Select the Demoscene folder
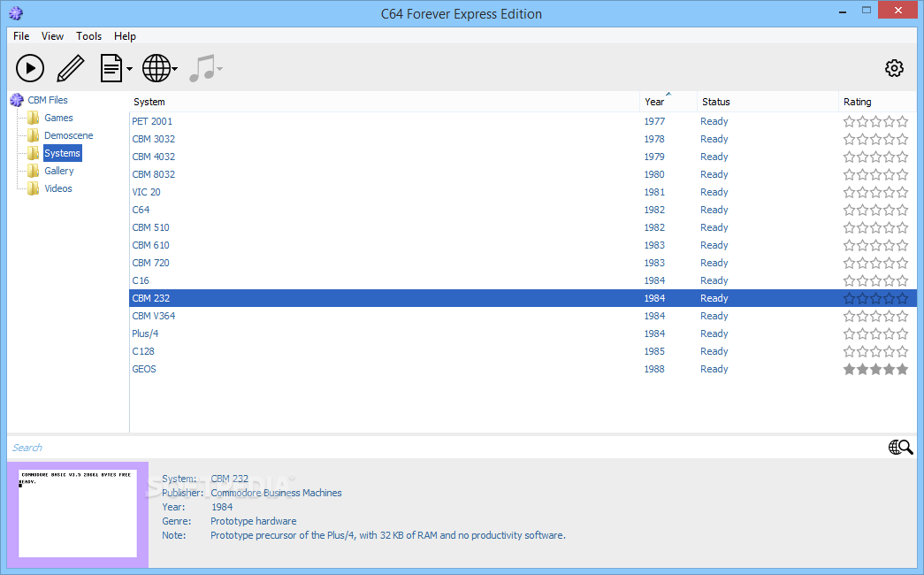 69,135
